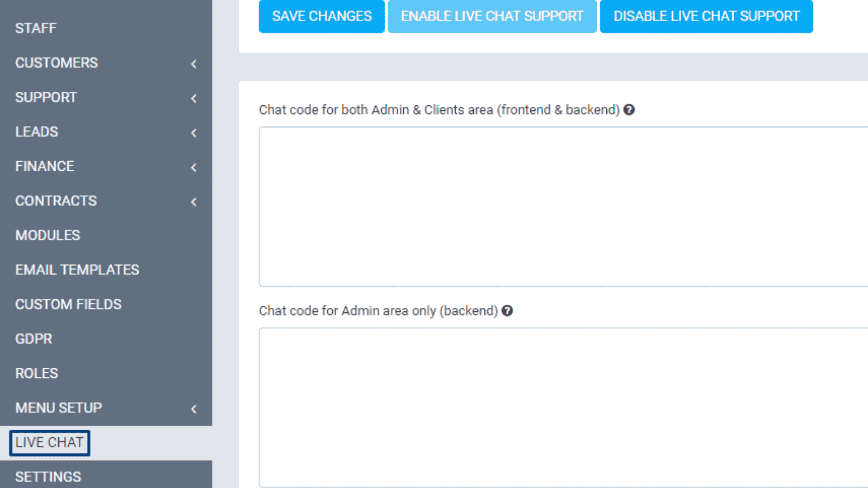Expand the Menu Setup submenu arrow

[194, 409]
